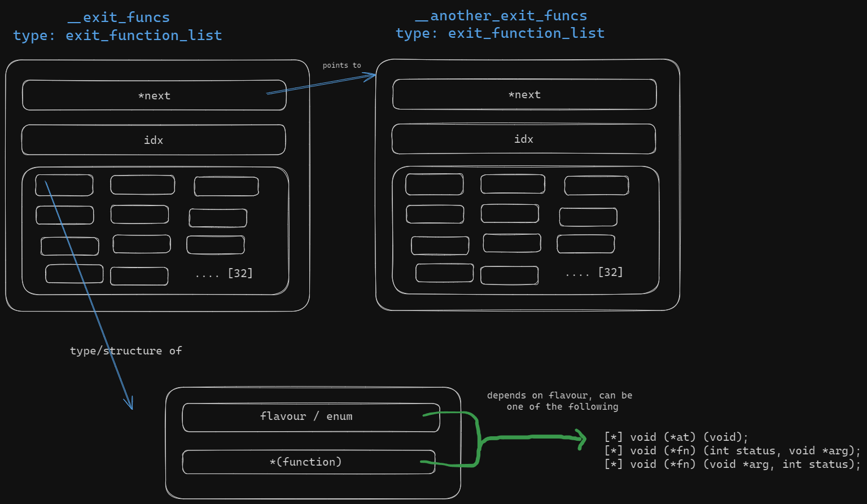Click the blue arrowhead pointing at __another_exit_funcs

(x=371, y=76)
